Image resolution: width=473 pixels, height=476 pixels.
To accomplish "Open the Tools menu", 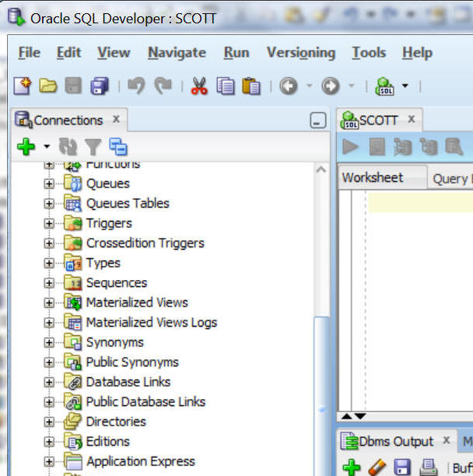I will click(368, 52).
